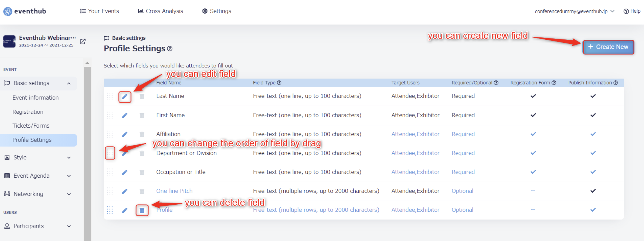Image resolution: width=644 pixels, height=241 pixels.
Task: Edit the One-line Pitch field
Action: 125,191
